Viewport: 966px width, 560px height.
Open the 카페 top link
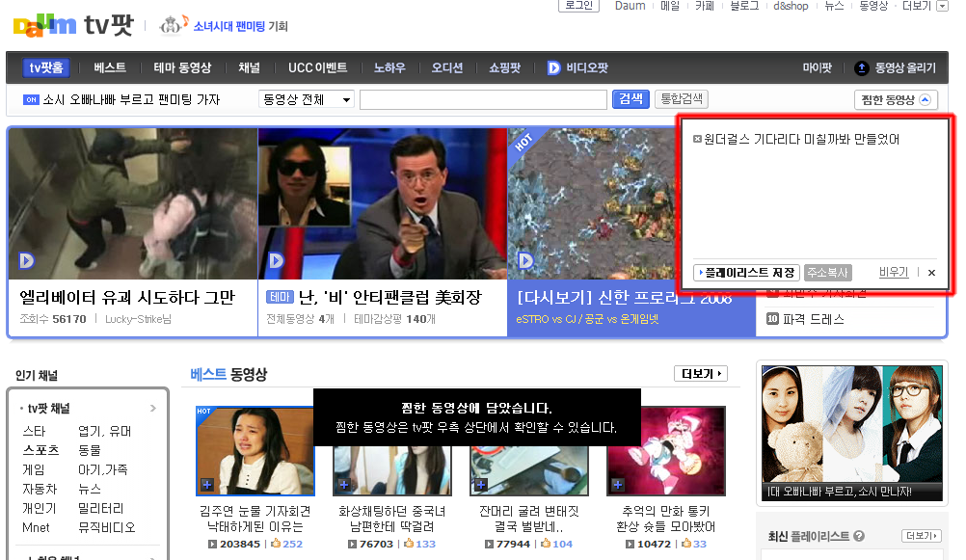click(x=704, y=6)
